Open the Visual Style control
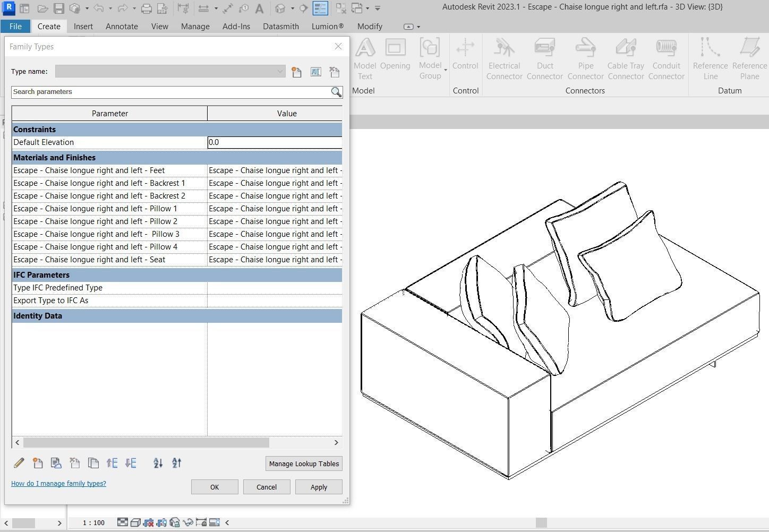 135,522
